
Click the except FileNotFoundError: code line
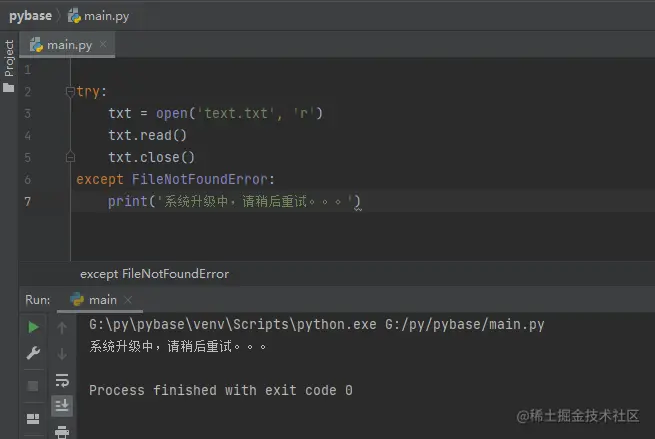(x=175, y=180)
